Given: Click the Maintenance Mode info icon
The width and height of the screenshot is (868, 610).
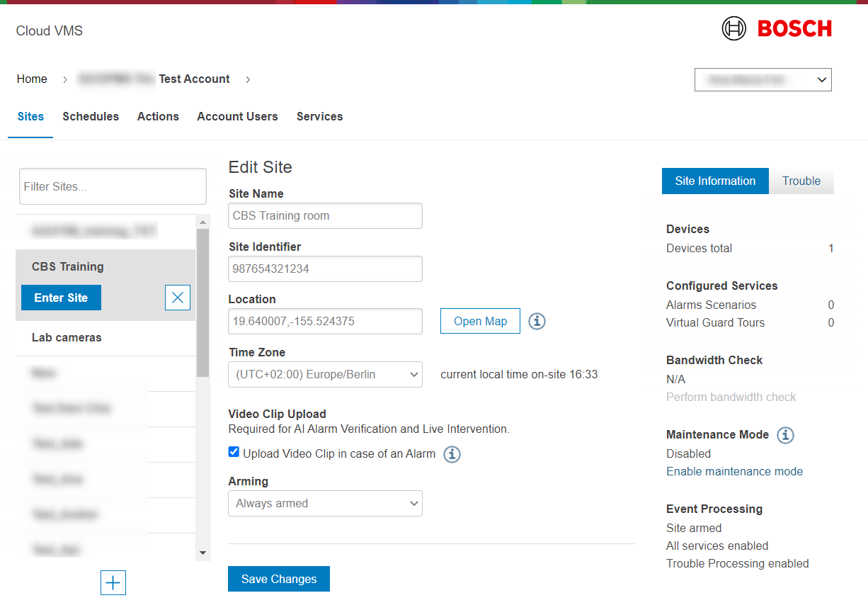Looking at the screenshot, I should pyautogui.click(x=785, y=435).
